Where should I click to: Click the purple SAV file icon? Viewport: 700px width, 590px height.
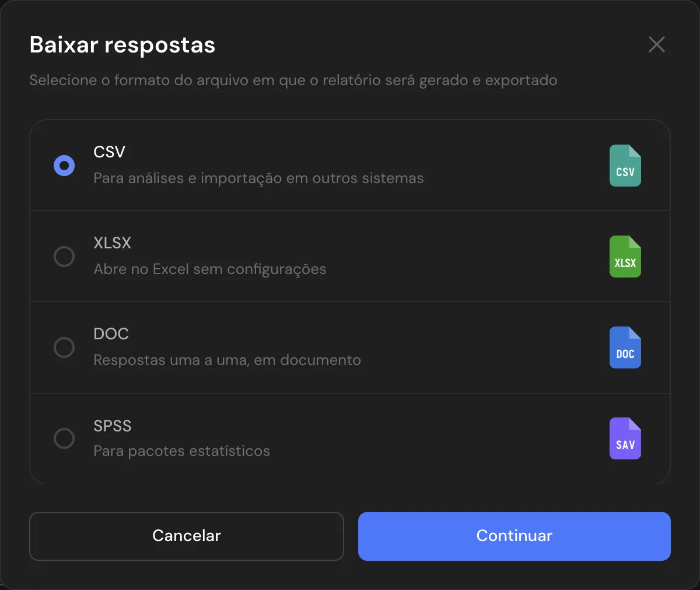pyautogui.click(x=625, y=438)
